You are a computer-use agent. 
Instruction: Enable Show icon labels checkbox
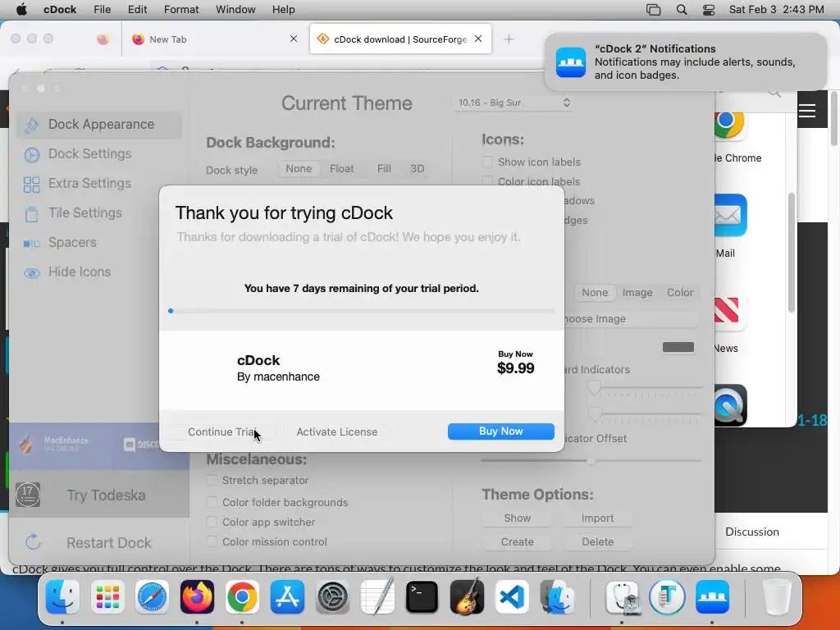(487, 162)
